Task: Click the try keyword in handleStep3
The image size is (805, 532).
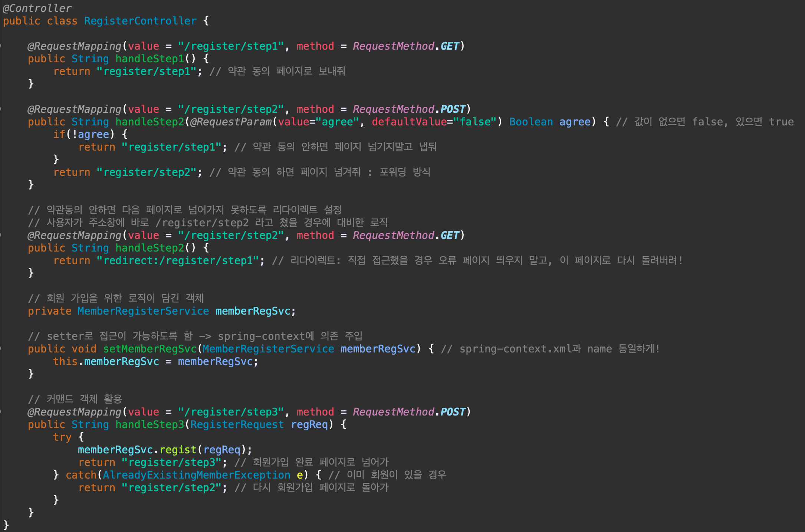Action: click(62, 437)
